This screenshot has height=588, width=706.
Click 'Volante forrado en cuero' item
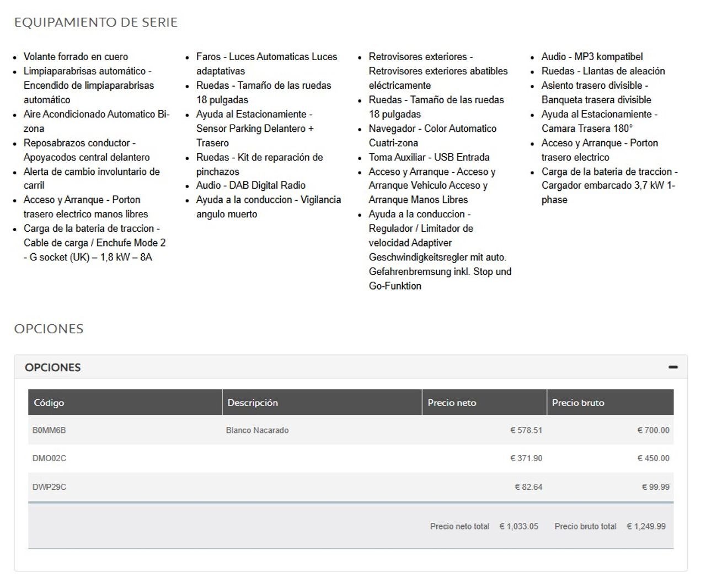coord(76,57)
